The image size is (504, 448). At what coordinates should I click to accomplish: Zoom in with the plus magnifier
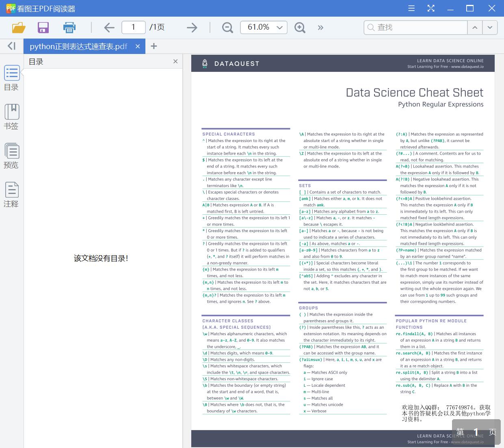(300, 28)
